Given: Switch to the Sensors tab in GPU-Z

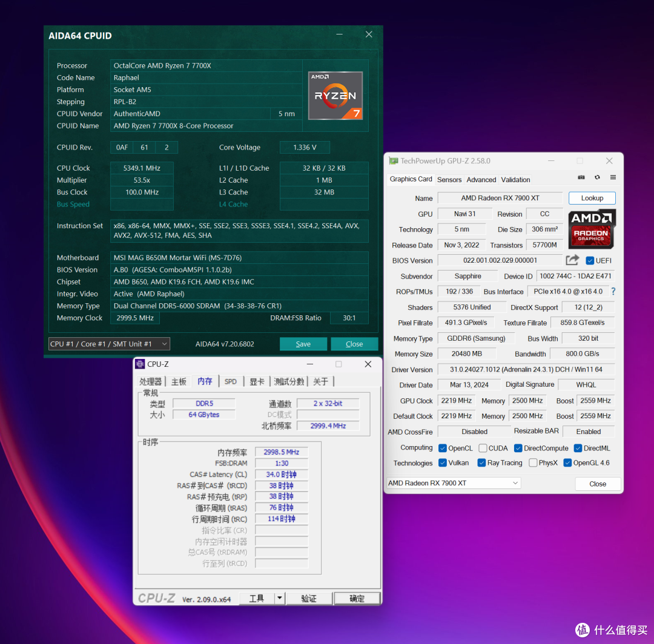Looking at the screenshot, I should [x=449, y=180].
